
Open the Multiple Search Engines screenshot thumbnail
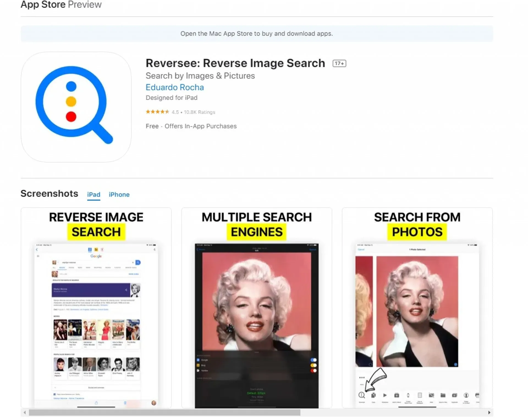257,308
